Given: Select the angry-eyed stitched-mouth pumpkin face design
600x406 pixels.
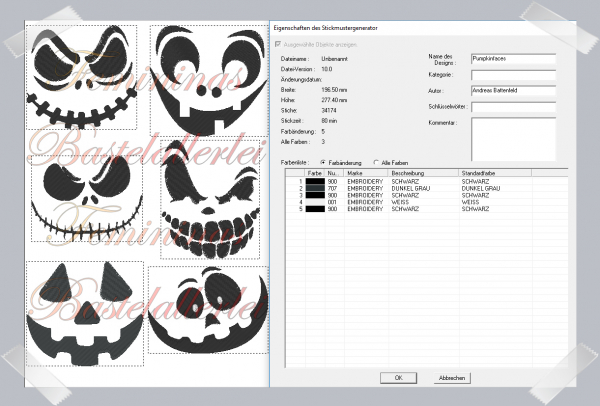Looking at the screenshot, I should pos(82,77).
